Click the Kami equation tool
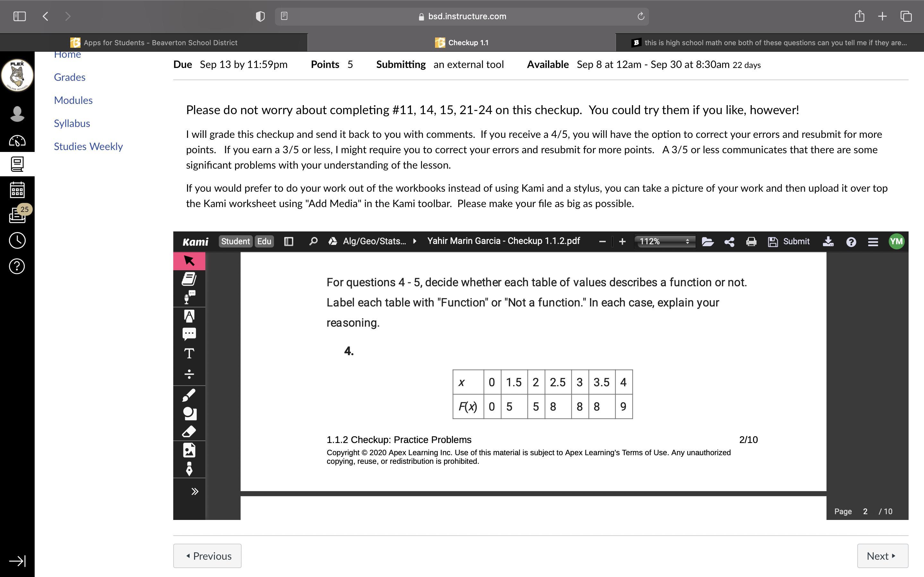 189,373
